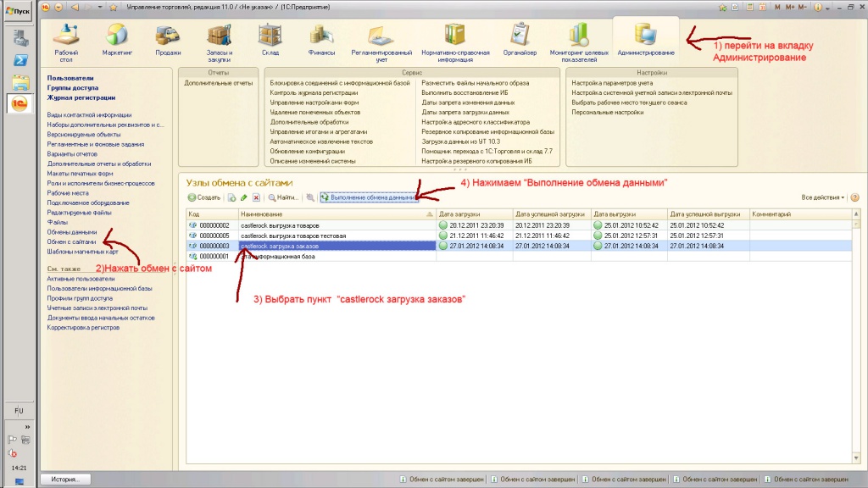Open Настройка адресного классификатора

476,122
